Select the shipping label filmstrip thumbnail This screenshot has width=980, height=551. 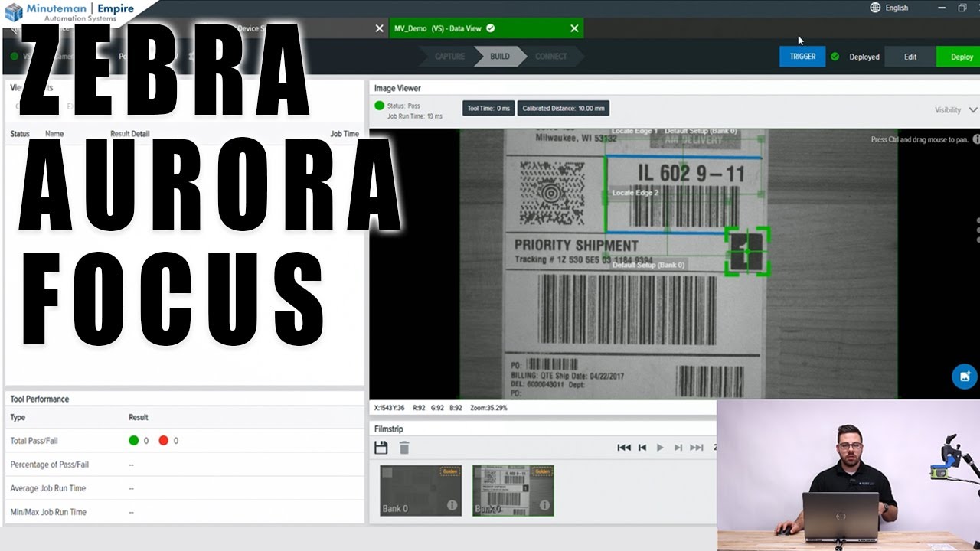coord(513,491)
